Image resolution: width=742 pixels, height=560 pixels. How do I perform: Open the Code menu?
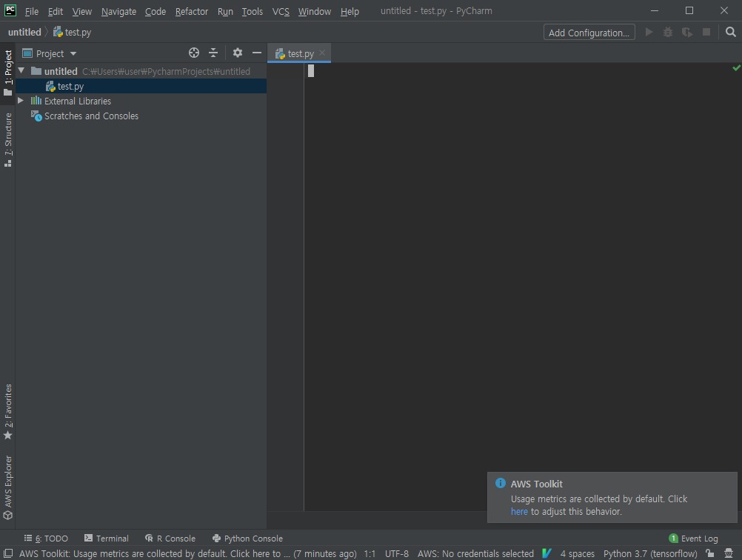point(156,11)
